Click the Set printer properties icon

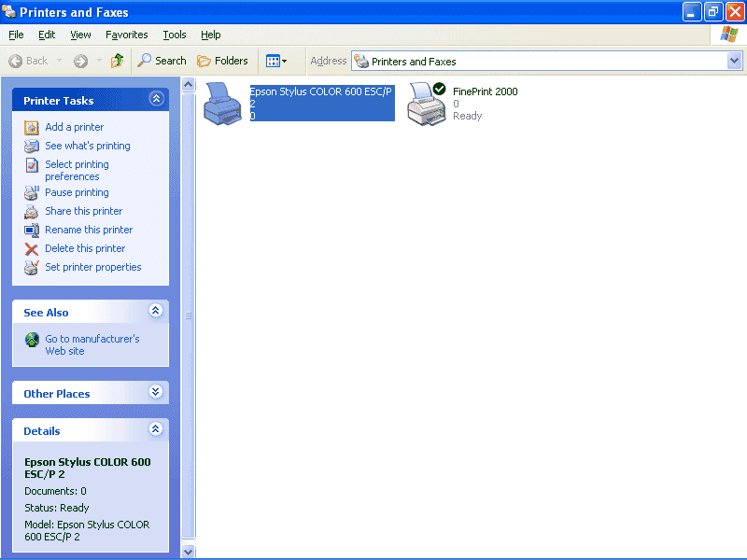32,267
